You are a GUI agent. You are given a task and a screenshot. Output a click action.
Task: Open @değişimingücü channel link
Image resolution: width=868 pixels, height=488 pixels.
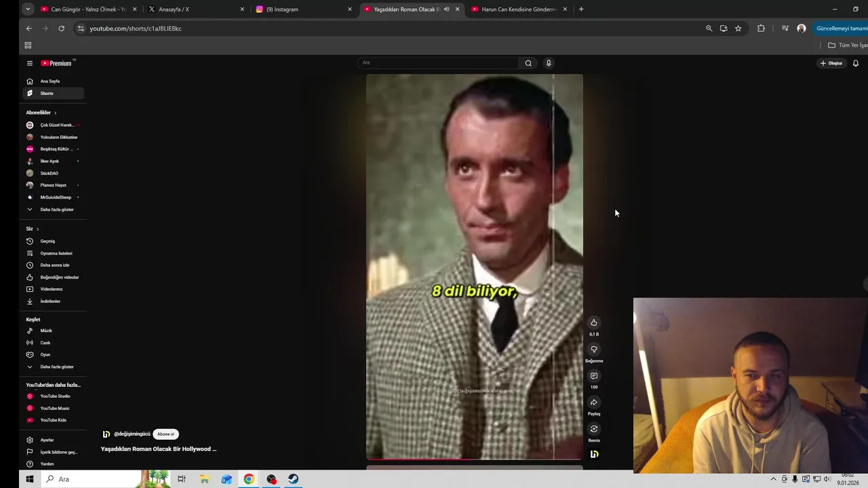(132, 434)
